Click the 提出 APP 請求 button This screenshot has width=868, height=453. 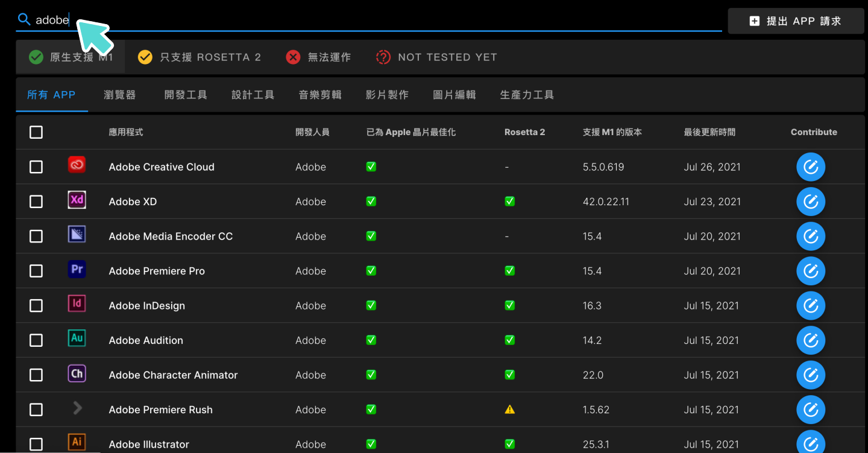coord(796,21)
